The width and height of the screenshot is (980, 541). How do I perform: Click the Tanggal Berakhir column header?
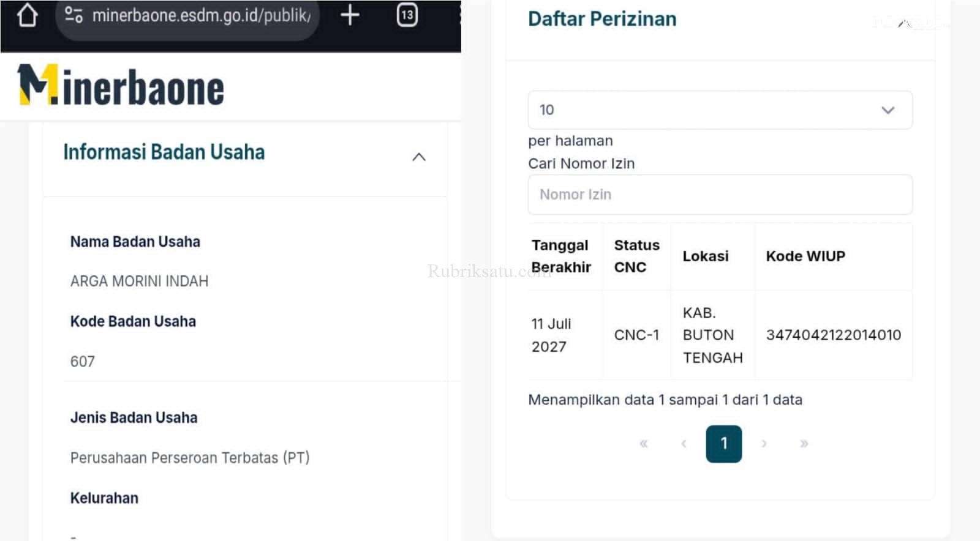(x=560, y=256)
